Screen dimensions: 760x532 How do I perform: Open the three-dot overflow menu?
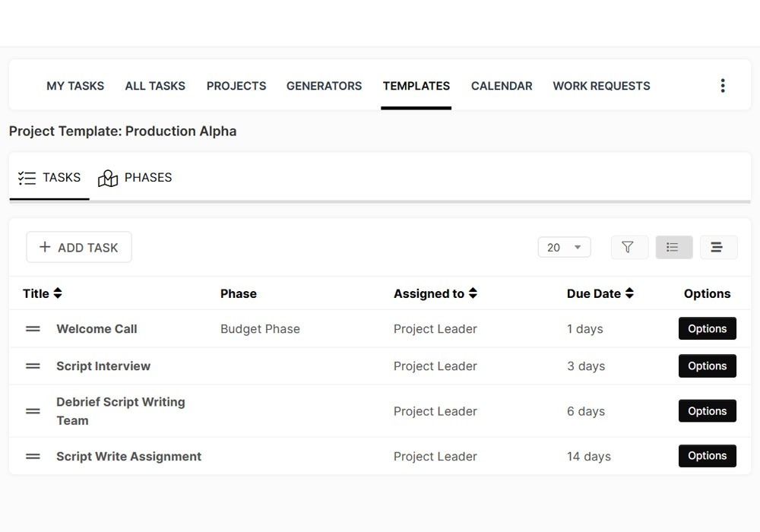click(x=722, y=86)
